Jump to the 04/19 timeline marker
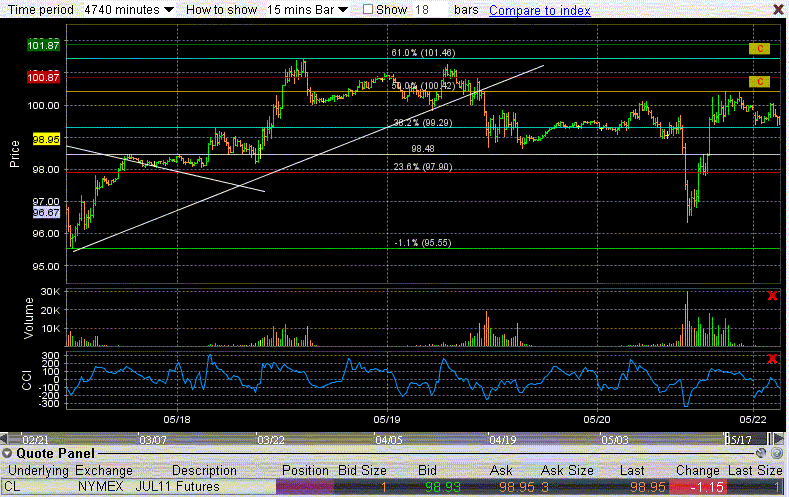The image size is (789, 497). pos(502,440)
